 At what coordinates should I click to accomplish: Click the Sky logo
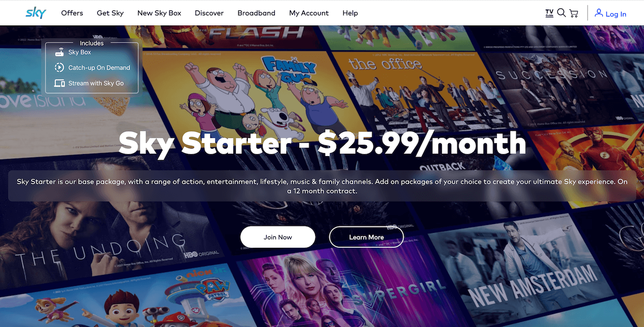click(x=36, y=13)
